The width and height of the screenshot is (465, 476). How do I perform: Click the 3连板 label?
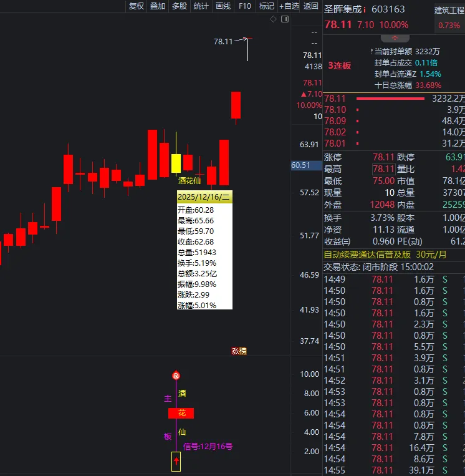340,66
